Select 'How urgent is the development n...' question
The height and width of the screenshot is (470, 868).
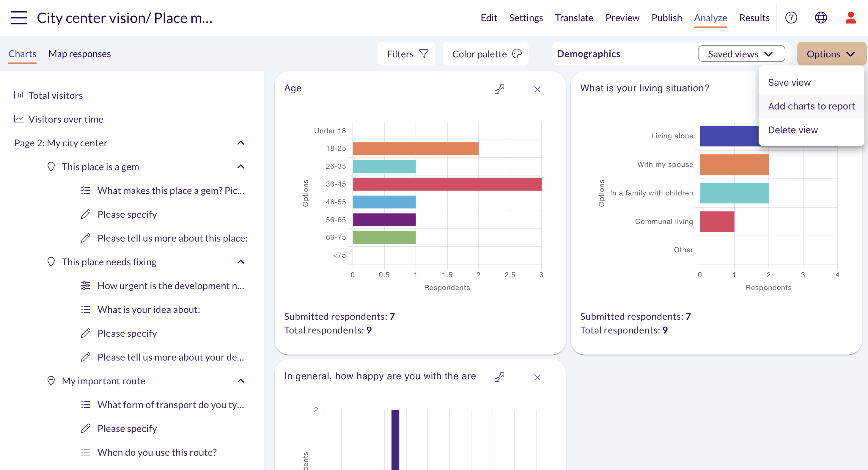pos(171,286)
